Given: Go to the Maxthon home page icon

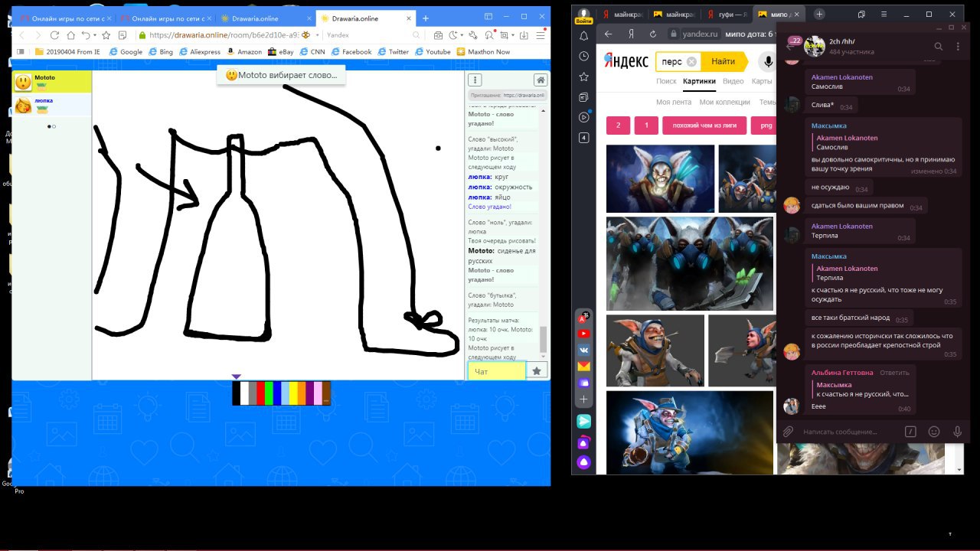Looking at the screenshot, I should pyautogui.click(x=70, y=35).
